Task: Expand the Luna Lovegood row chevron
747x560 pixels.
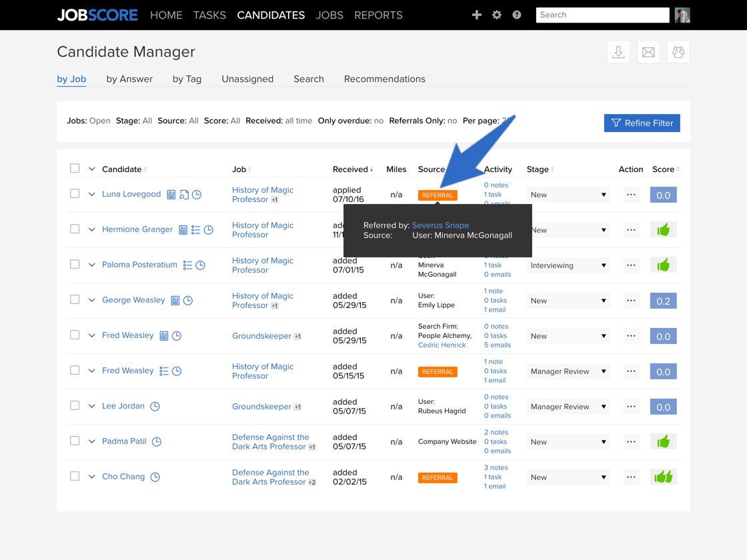Action: (91, 194)
